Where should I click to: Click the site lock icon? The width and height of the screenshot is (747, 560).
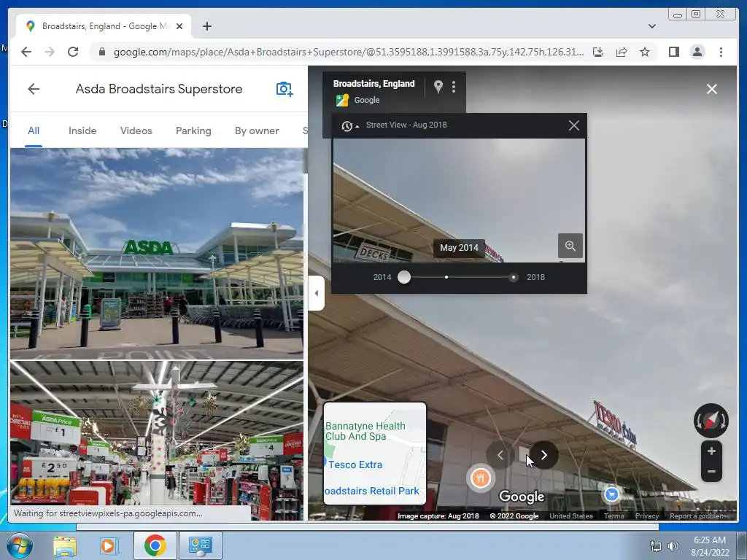pos(101,52)
